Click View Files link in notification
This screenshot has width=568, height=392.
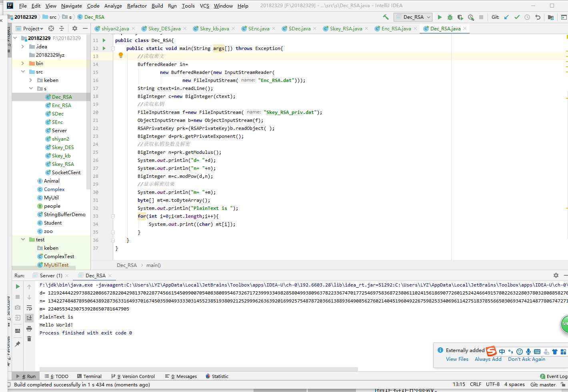(457, 359)
